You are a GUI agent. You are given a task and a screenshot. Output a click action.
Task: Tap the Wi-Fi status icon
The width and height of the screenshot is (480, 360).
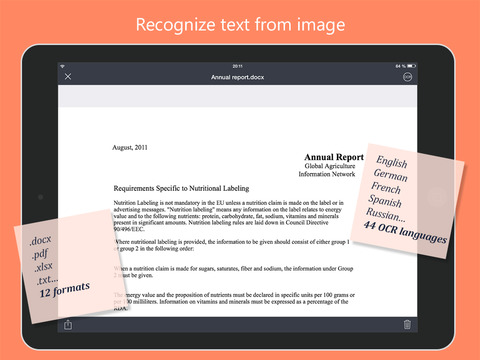point(62,66)
